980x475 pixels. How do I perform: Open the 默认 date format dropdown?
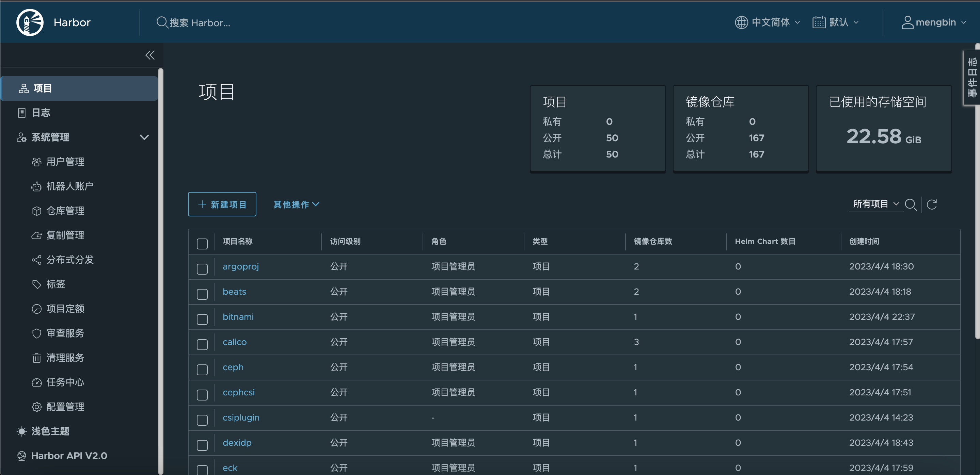point(835,22)
